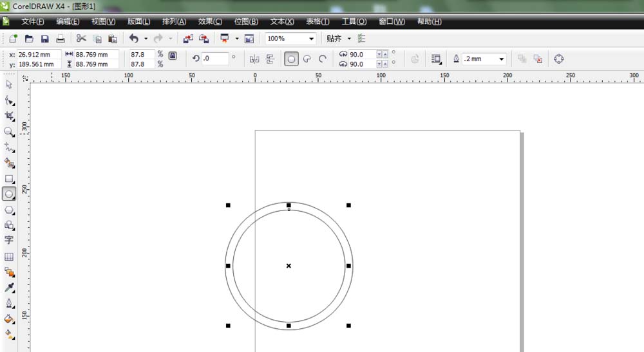Select the Zoom tool
Screen dimensions: 644x352
(9, 132)
